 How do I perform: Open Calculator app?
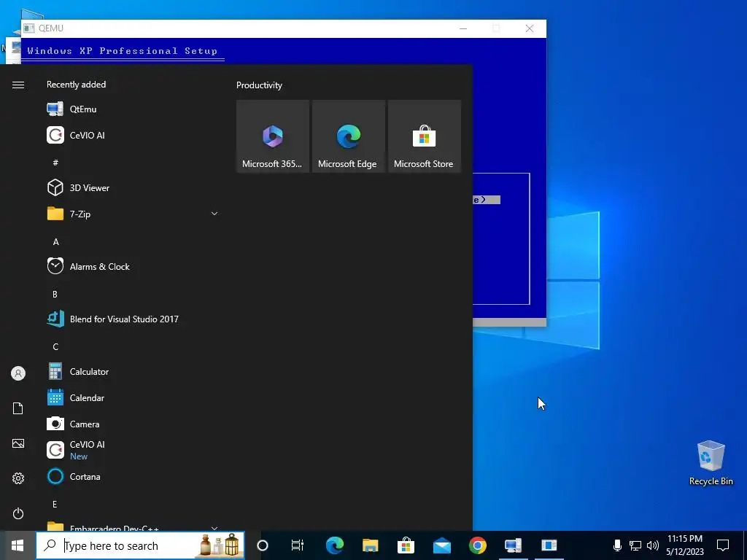pyautogui.click(x=133, y=371)
